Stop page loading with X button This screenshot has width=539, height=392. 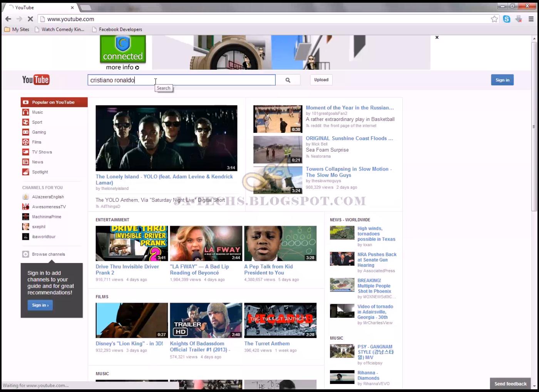[30, 19]
